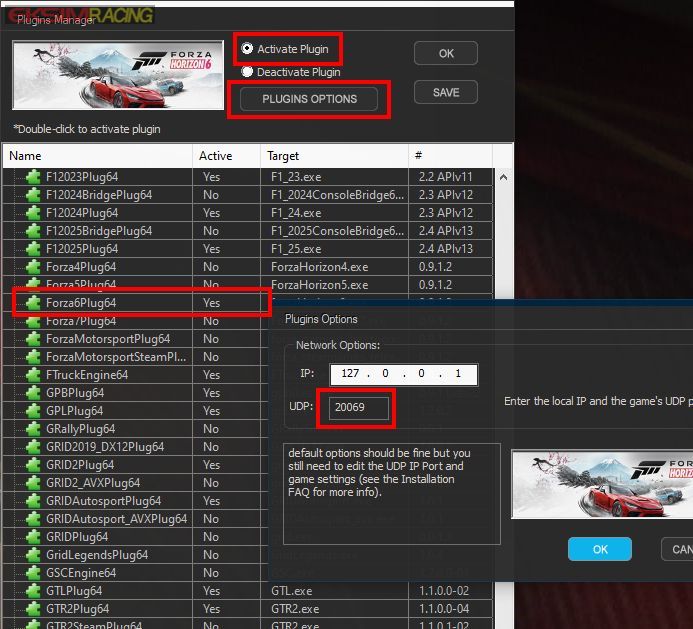Click the GTR2Plug64 plugin icon
This screenshot has width=693, height=629.
coord(33,609)
